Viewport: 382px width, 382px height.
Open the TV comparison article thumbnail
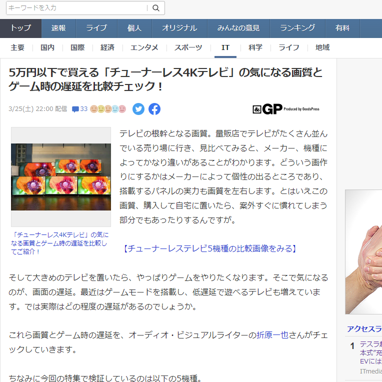[61, 177]
